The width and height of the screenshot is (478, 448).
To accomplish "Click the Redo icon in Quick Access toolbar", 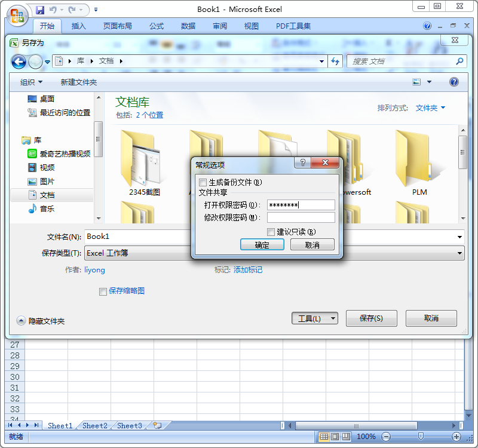I will [x=72, y=10].
